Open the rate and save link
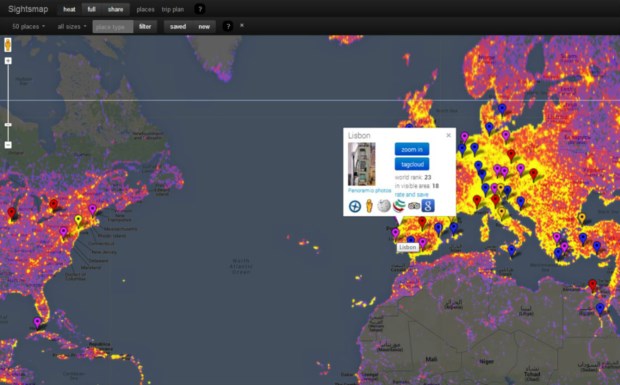Screen dimensions: 620x385 coord(411,194)
